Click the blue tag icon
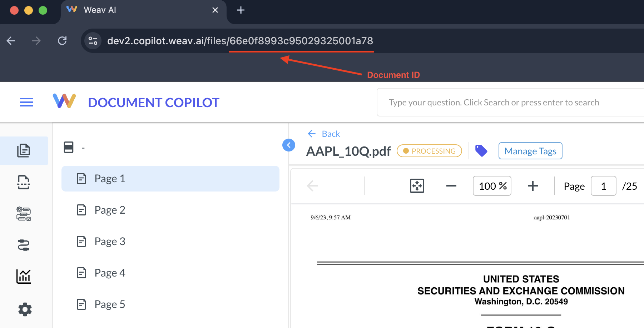The image size is (644, 328). [481, 151]
